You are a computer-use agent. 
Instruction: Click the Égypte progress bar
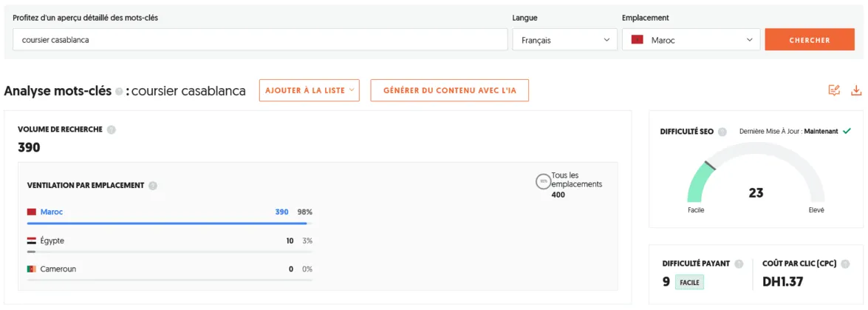[x=169, y=252]
